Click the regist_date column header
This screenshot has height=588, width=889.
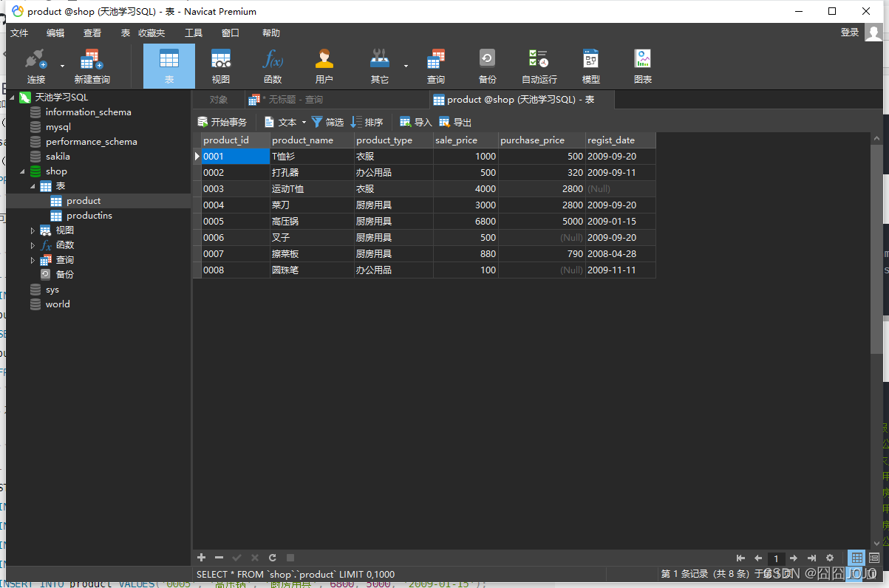(621, 140)
